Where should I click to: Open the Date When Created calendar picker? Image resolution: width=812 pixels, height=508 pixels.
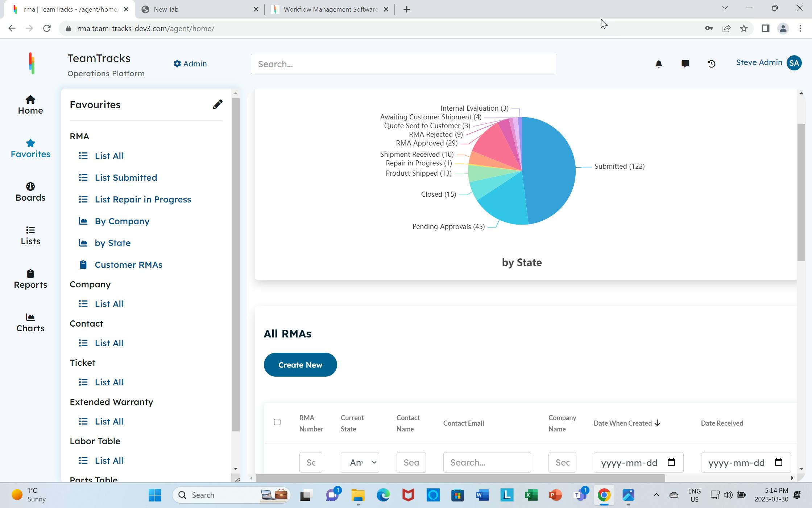pos(671,462)
